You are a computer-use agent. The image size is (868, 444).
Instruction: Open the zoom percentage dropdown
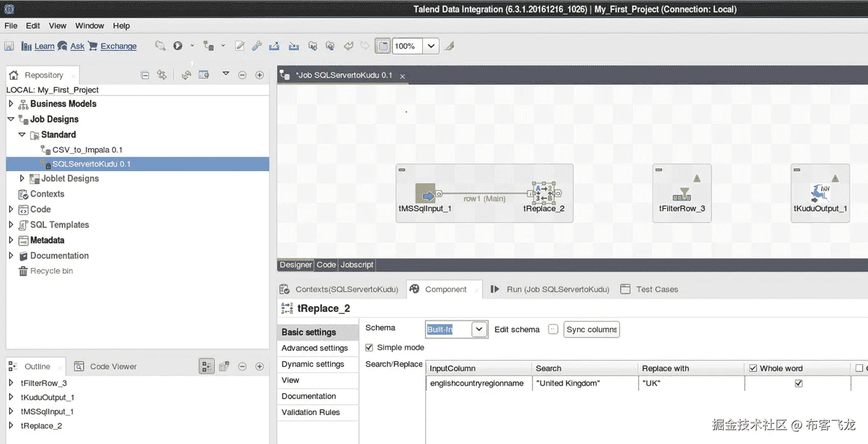click(x=431, y=46)
